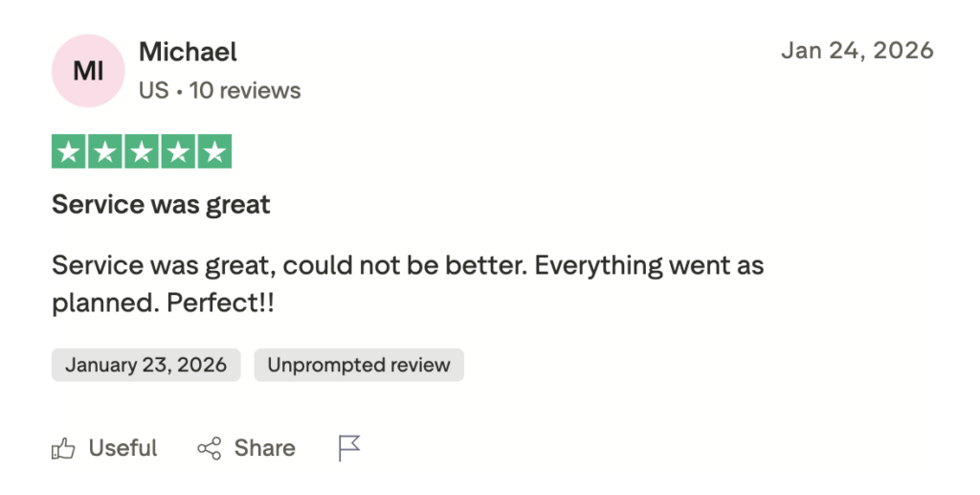The image size is (980, 495).
Task: Click the third green rating star
Action: pyautogui.click(x=142, y=151)
